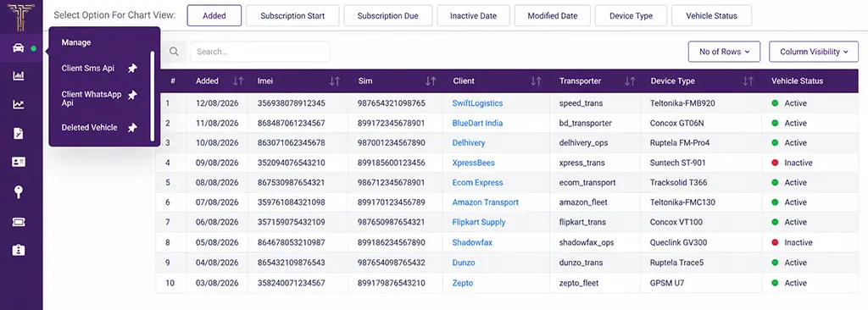Open the Ecom Express client link
The width and height of the screenshot is (868, 310).
pos(478,183)
